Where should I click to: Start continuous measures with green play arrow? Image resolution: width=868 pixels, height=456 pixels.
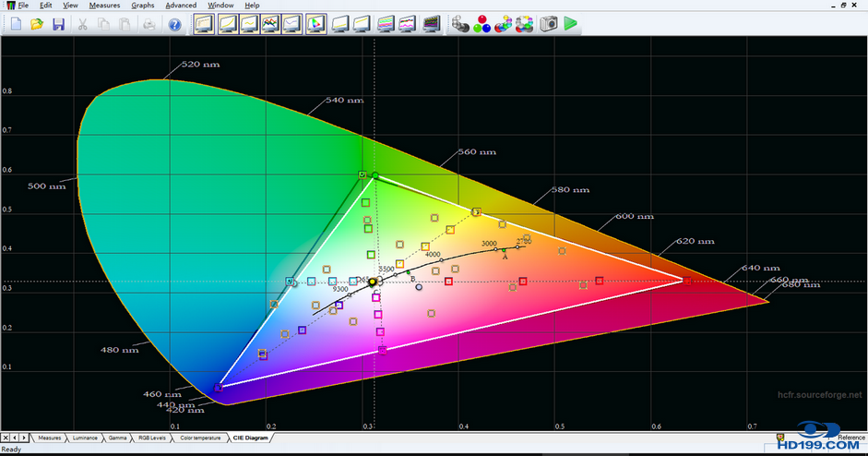point(570,24)
